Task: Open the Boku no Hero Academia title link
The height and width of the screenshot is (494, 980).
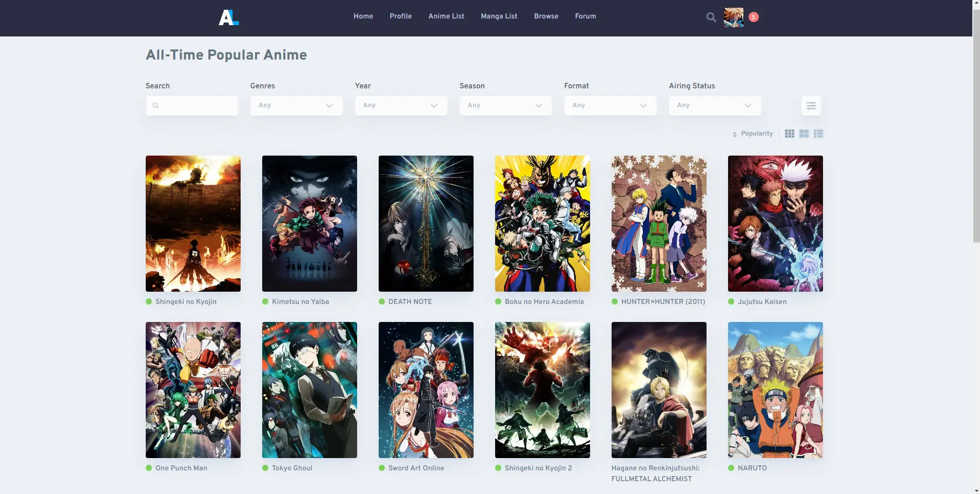Action: click(x=544, y=302)
